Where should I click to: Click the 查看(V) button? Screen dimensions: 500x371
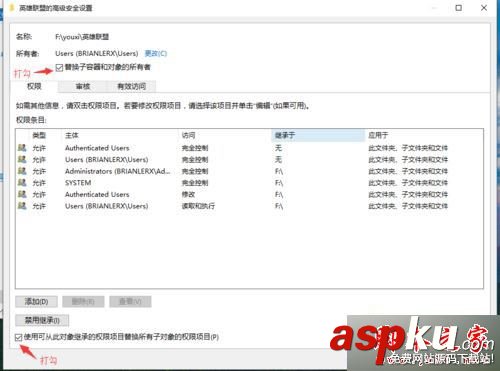[130, 302]
